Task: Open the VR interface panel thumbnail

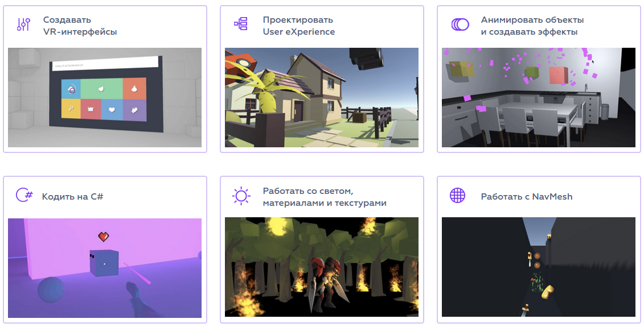Action: pyautogui.click(x=105, y=98)
